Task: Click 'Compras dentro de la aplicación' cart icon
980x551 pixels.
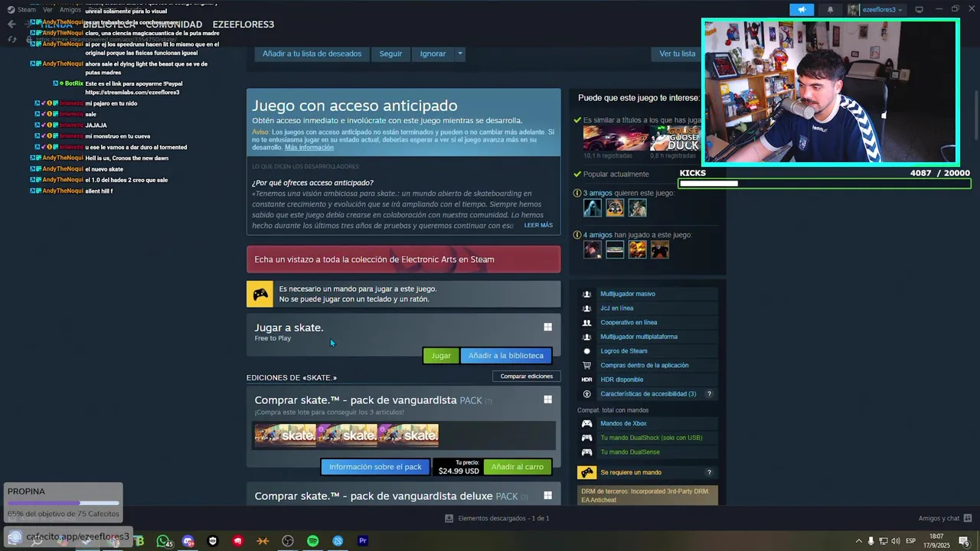Action: pyautogui.click(x=586, y=365)
